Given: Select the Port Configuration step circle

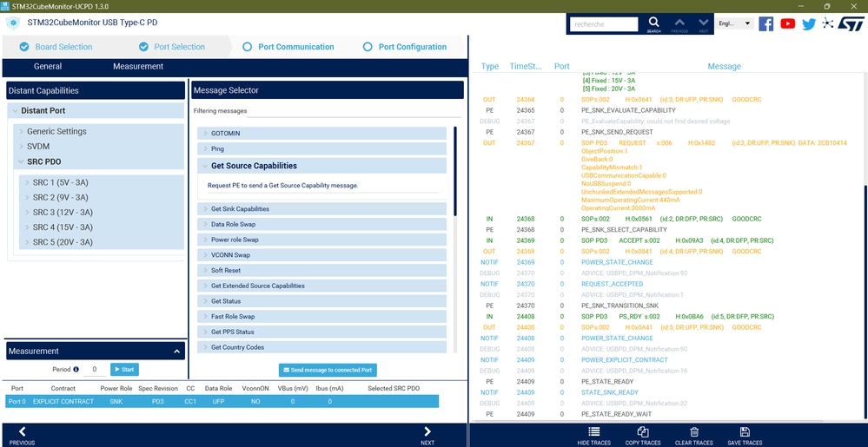Looking at the screenshot, I should [x=368, y=47].
